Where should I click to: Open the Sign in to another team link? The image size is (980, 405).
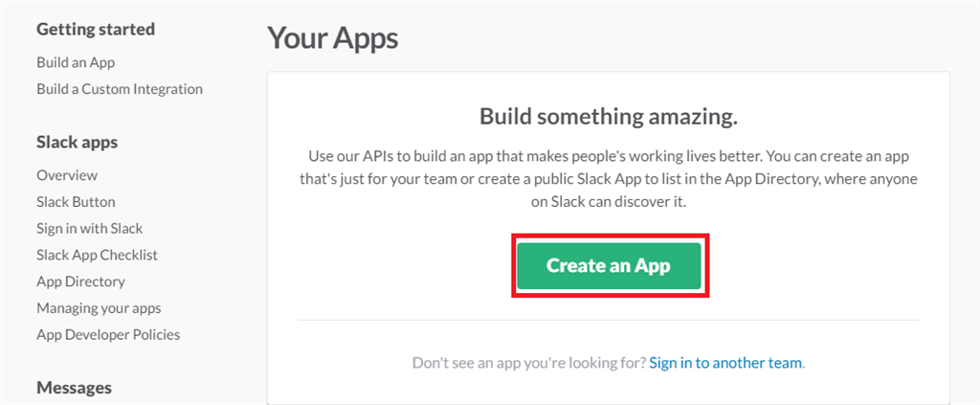[725, 363]
